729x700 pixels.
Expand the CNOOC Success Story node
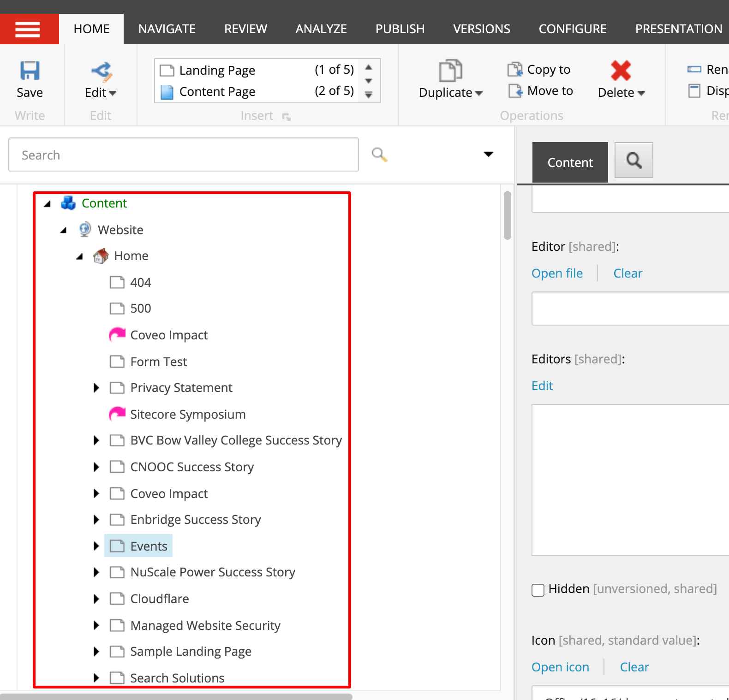coord(96,467)
